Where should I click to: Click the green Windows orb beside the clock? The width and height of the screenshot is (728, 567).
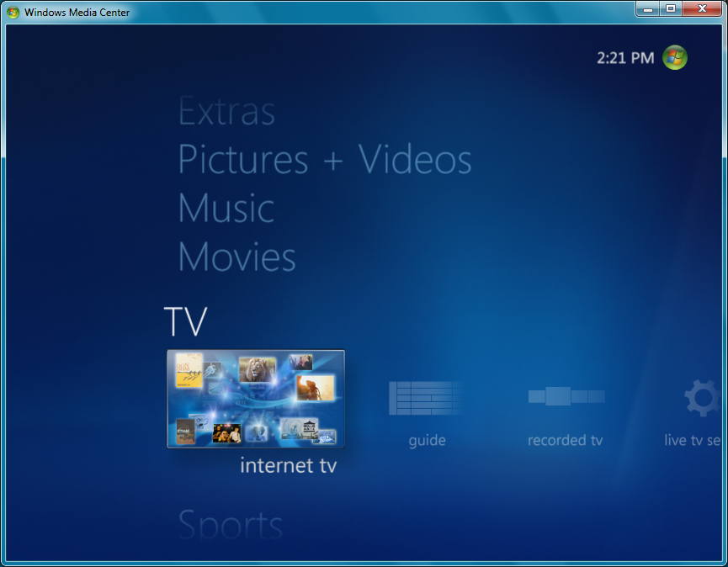(673, 57)
